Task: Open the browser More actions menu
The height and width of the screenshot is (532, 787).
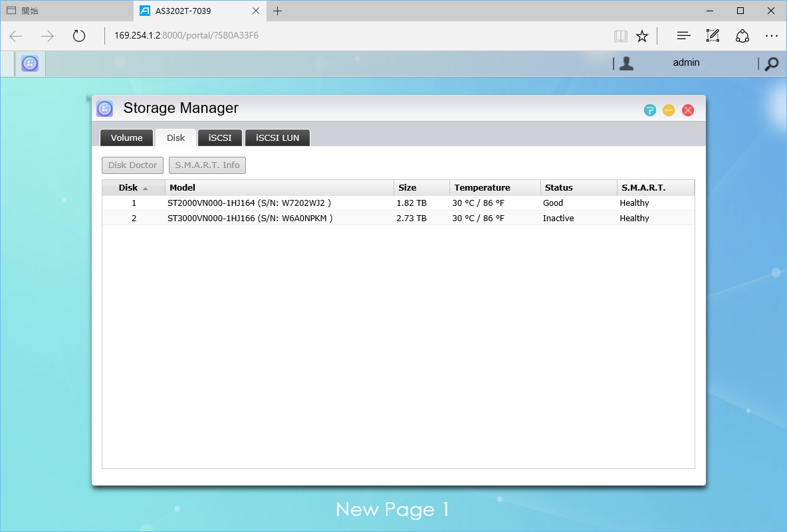Action: pyautogui.click(x=772, y=36)
